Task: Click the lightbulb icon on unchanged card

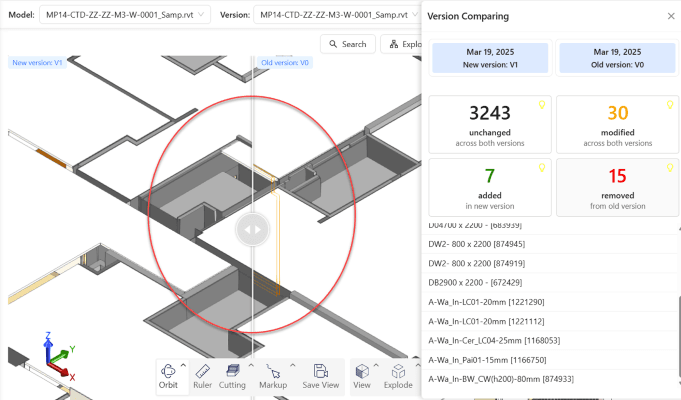Action: coord(543,104)
